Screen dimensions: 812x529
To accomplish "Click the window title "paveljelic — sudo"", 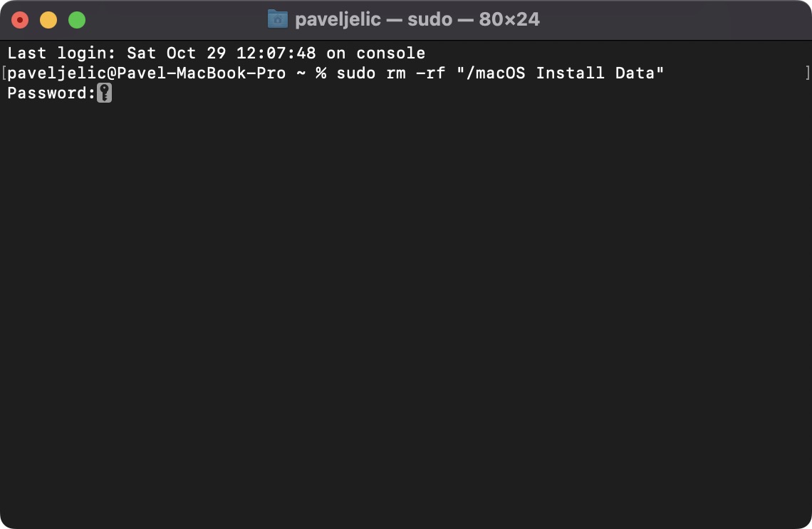I will pos(373,19).
